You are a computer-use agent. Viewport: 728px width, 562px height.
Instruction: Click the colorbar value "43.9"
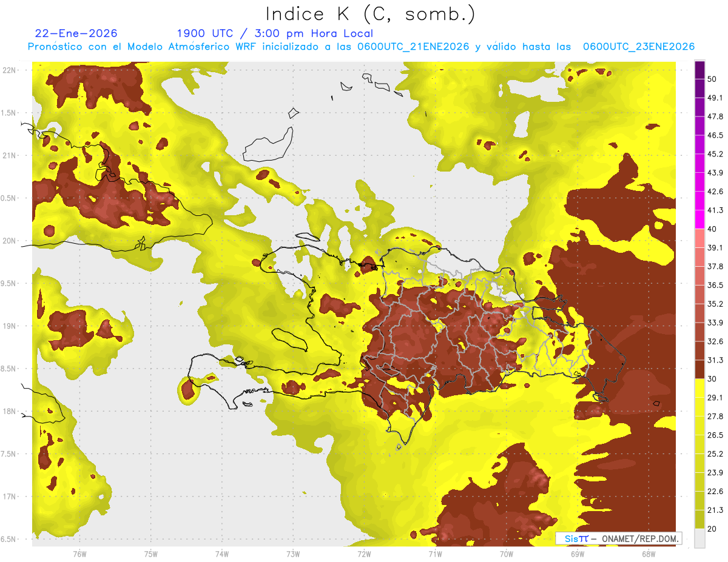coord(715,173)
